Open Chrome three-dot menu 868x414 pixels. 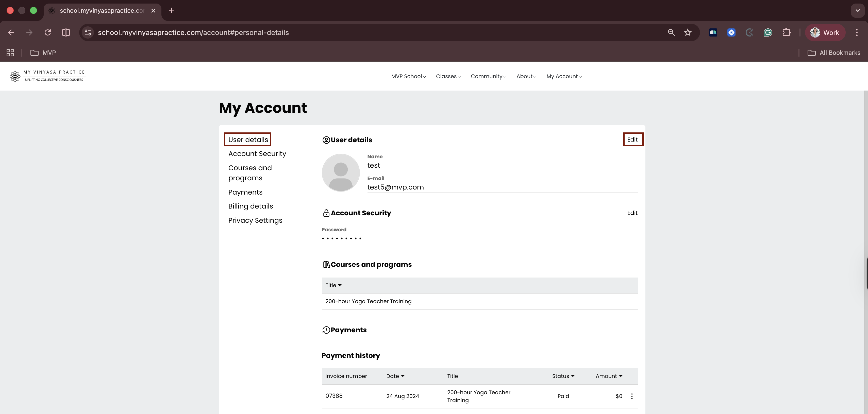click(857, 32)
